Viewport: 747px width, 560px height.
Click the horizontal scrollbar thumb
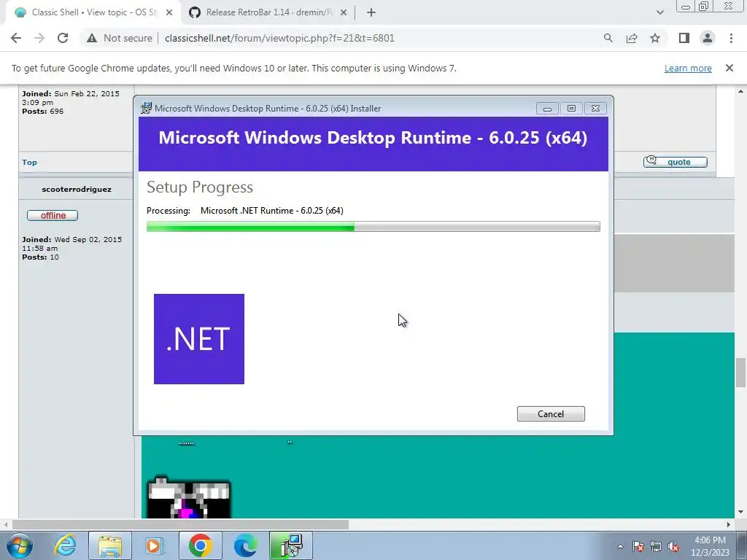coord(181,525)
